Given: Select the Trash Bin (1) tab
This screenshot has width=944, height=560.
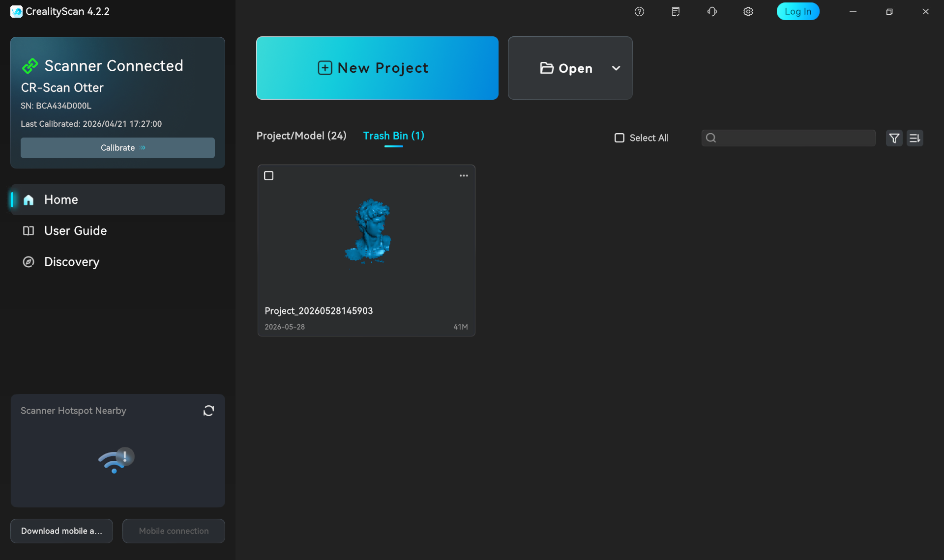Looking at the screenshot, I should 393,136.
